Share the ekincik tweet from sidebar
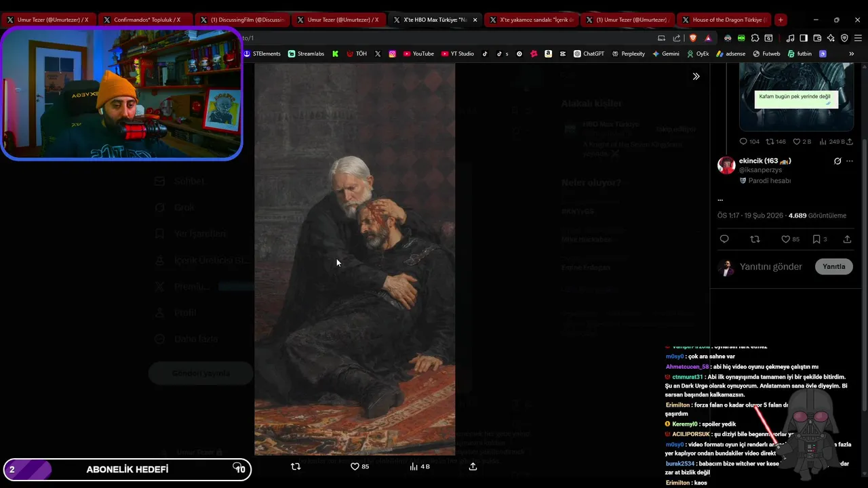 [x=847, y=239]
